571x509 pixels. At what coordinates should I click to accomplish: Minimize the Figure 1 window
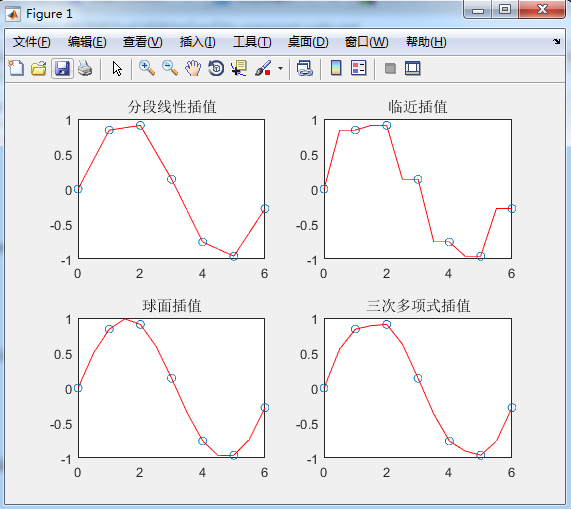pyautogui.click(x=478, y=9)
